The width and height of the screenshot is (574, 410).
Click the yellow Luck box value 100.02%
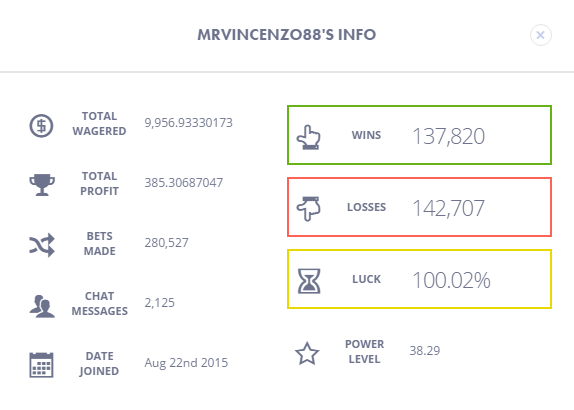tap(451, 280)
